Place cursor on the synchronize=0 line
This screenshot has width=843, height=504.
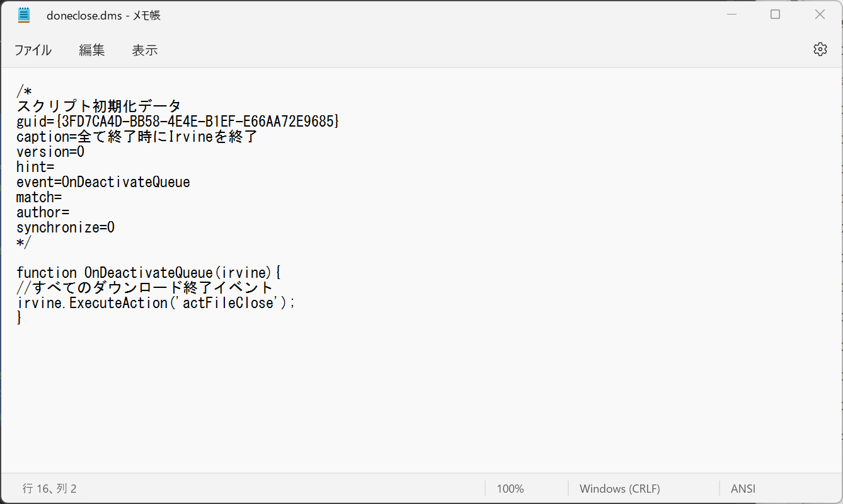pos(65,227)
